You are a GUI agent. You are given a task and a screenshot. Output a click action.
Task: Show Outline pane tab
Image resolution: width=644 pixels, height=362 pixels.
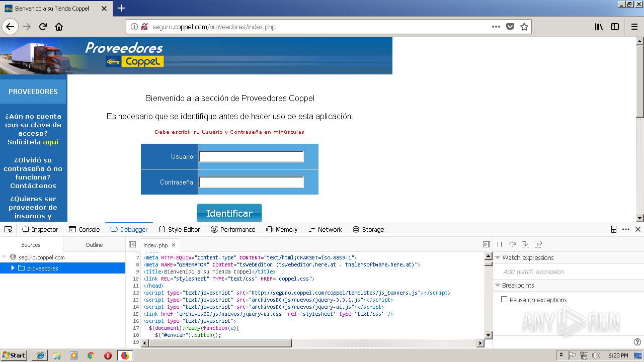[94, 245]
